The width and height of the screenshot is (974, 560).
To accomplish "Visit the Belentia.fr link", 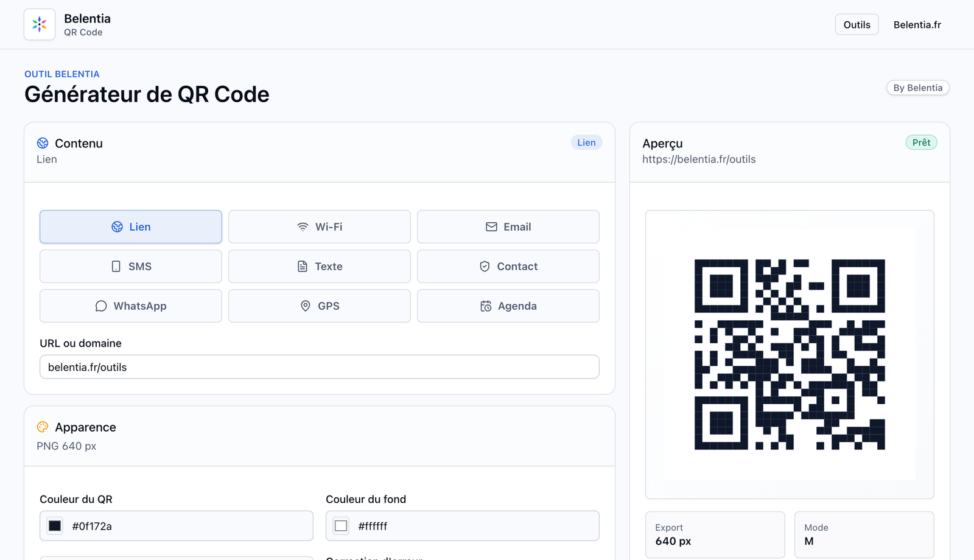I will pyautogui.click(x=917, y=24).
